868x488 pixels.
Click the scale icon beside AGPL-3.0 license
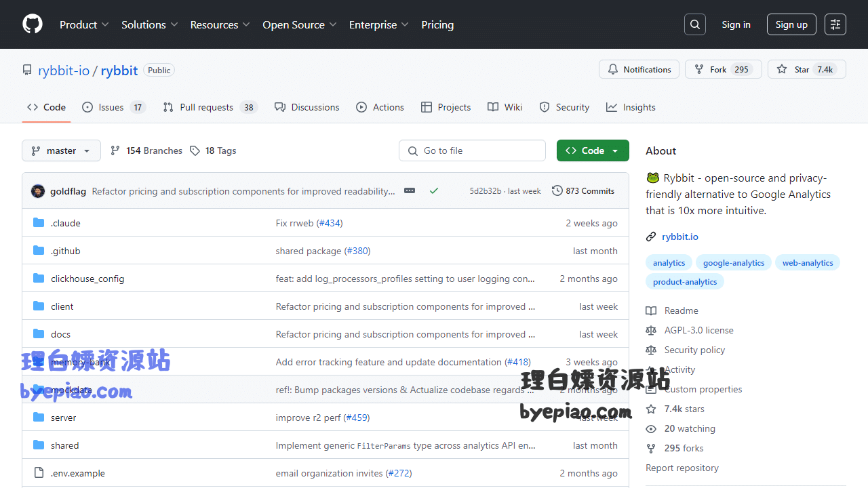click(651, 330)
